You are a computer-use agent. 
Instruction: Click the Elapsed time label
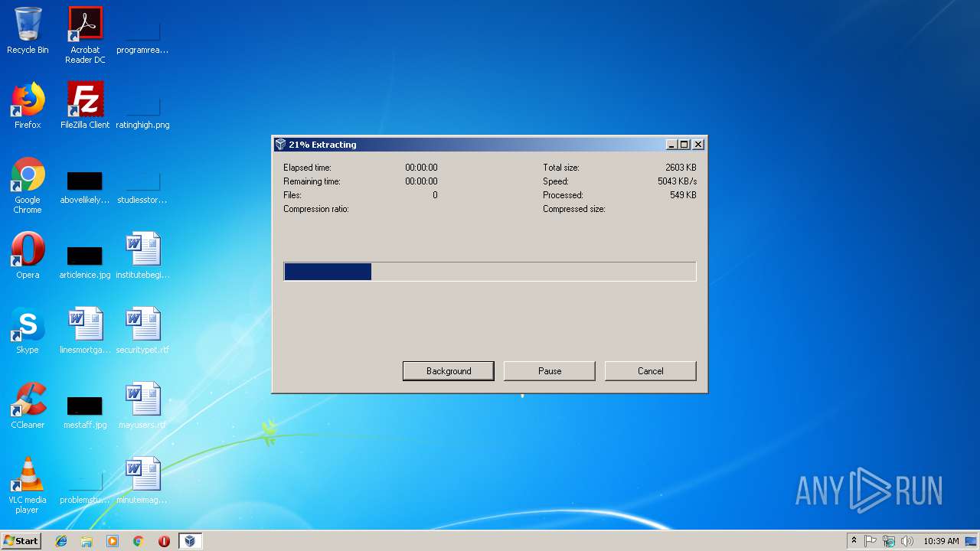pyautogui.click(x=307, y=168)
